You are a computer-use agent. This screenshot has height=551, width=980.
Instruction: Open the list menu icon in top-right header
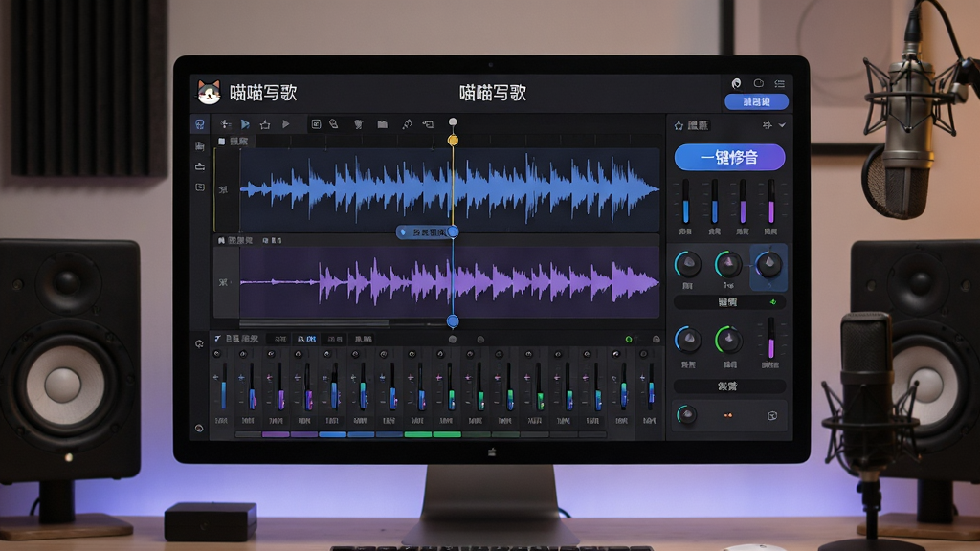click(779, 83)
